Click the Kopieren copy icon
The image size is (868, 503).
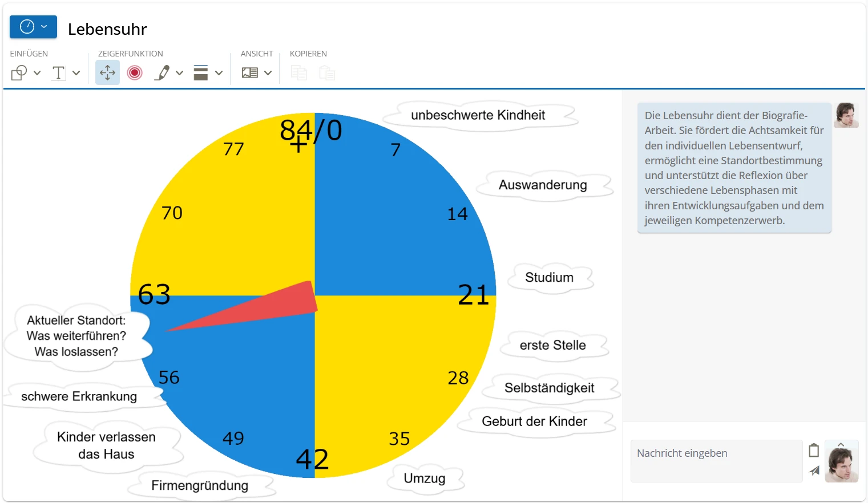[298, 72]
